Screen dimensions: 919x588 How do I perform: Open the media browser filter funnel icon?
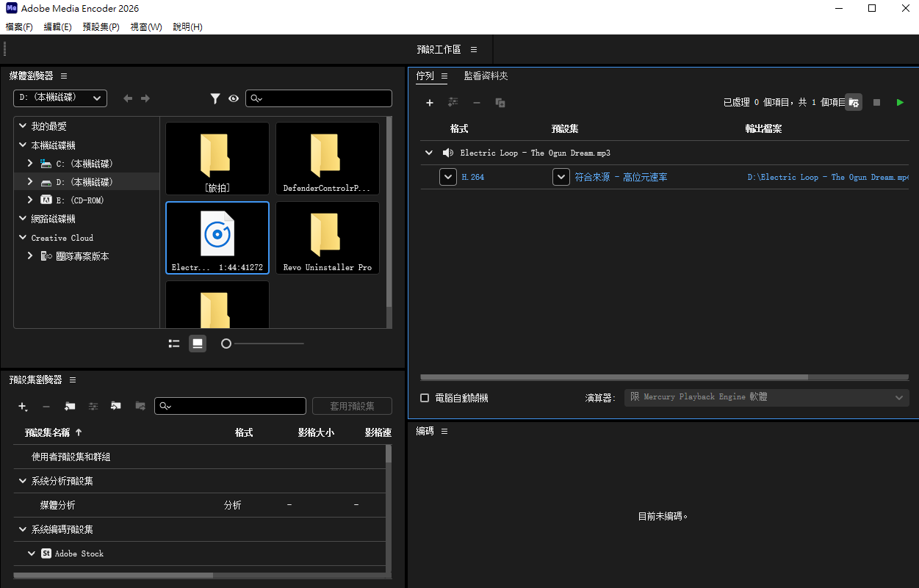(x=215, y=98)
